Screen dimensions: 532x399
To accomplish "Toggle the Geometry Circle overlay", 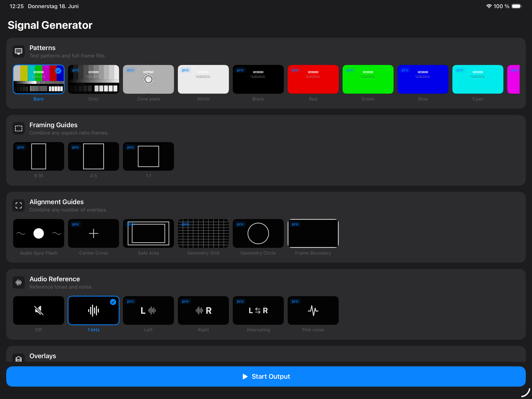I will (x=258, y=233).
